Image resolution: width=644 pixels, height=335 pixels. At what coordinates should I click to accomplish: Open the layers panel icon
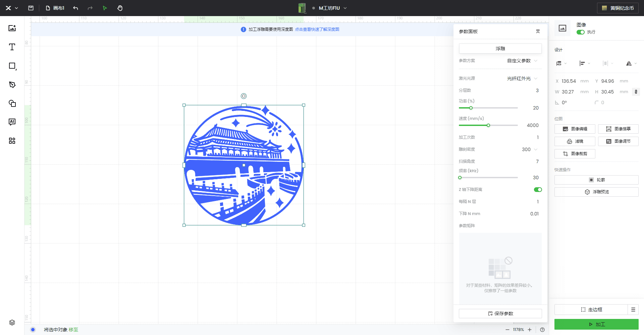12,323
